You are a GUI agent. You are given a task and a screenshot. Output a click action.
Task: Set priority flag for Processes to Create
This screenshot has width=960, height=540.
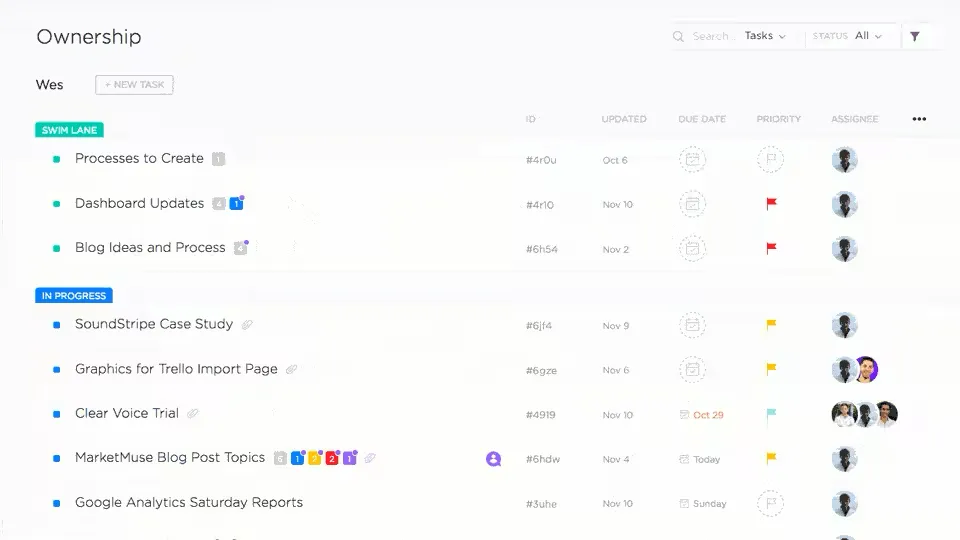tap(771, 160)
